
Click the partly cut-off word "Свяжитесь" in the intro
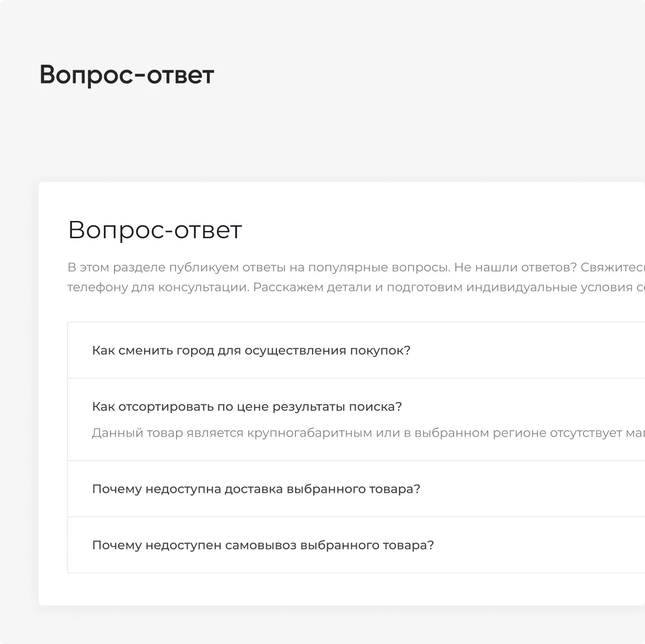tap(612, 268)
